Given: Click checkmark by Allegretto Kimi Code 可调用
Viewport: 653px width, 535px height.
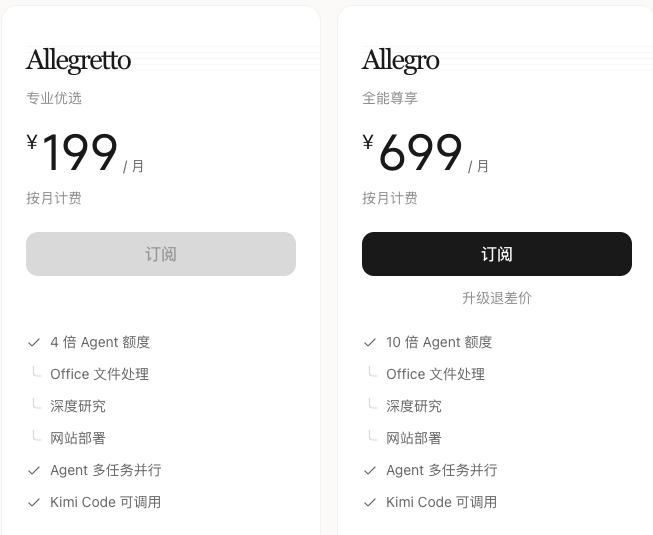Looking at the screenshot, I should click(x=34, y=503).
